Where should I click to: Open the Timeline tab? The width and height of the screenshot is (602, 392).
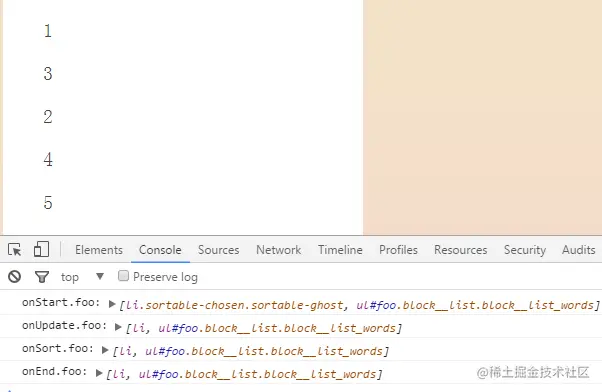tap(340, 250)
